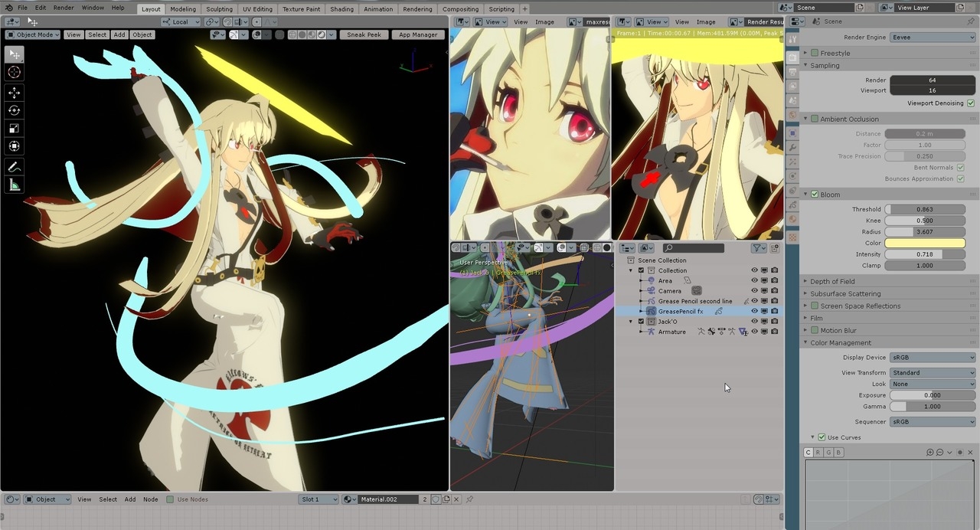Select the Move tool in viewport toolbar
This screenshot has width=980, height=530.
click(x=14, y=93)
